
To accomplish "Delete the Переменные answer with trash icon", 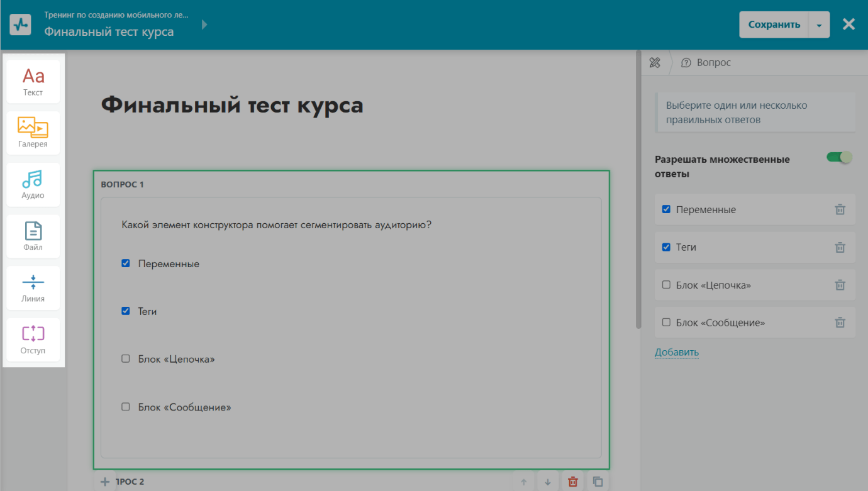I will coord(840,210).
